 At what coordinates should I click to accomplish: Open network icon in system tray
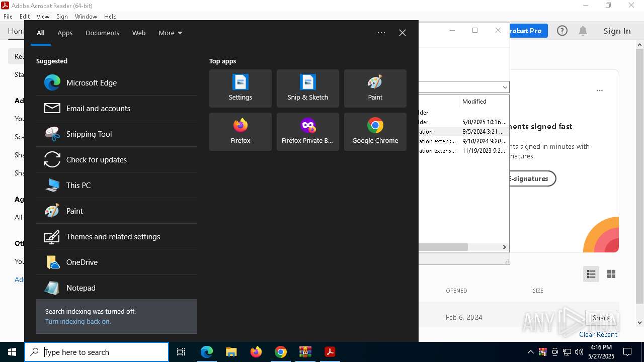567,352
